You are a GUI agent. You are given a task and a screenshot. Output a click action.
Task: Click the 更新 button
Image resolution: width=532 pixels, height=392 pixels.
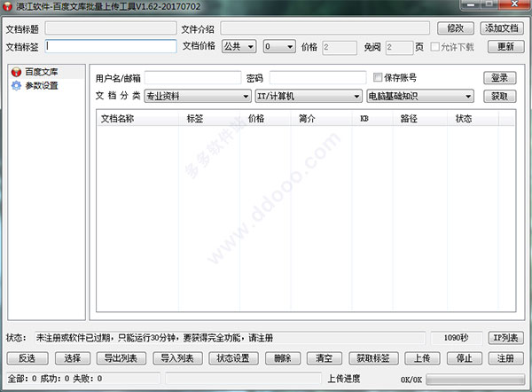point(505,46)
